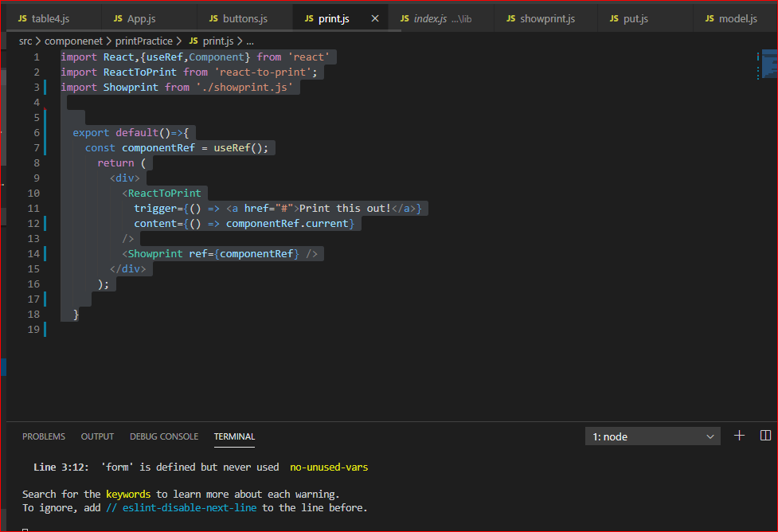Click the JS file icon on model.js tab
The image size is (778, 532).
pos(710,18)
